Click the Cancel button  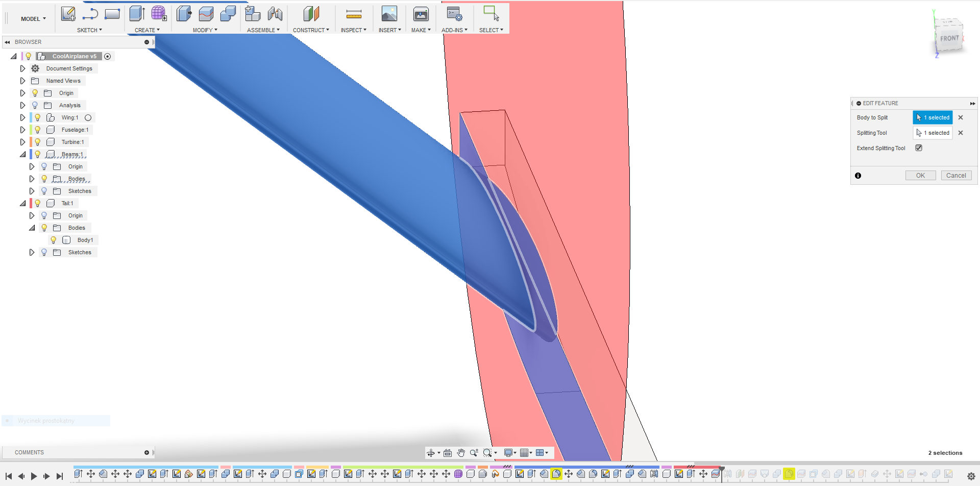pyautogui.click(x=956, y=176)
